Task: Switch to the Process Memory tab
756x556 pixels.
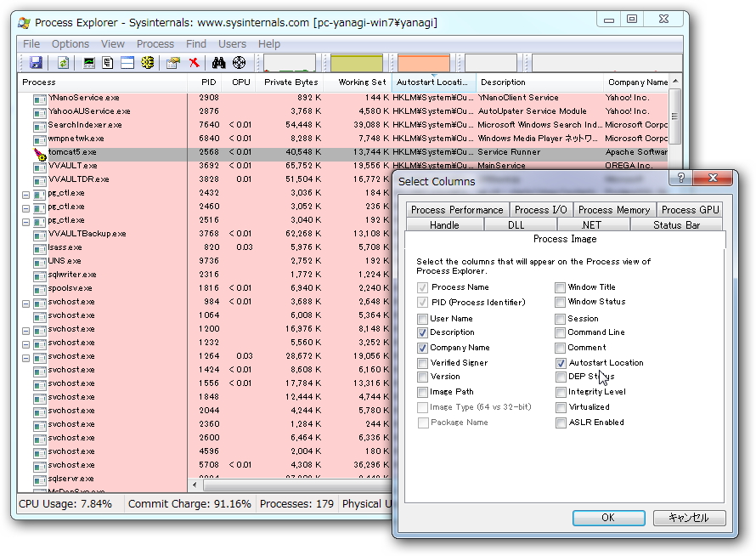Action: (614, 209)
